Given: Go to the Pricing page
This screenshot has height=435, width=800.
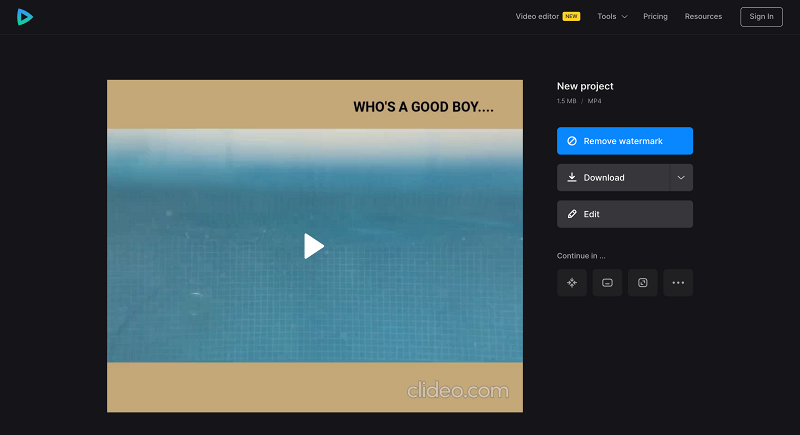Looking at the screenshot, I should pyautogui.click(x=655, y=16).
